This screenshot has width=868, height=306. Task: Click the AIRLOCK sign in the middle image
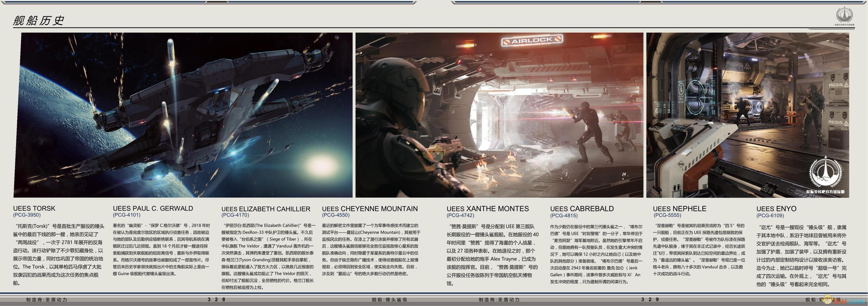click(532, 41)
